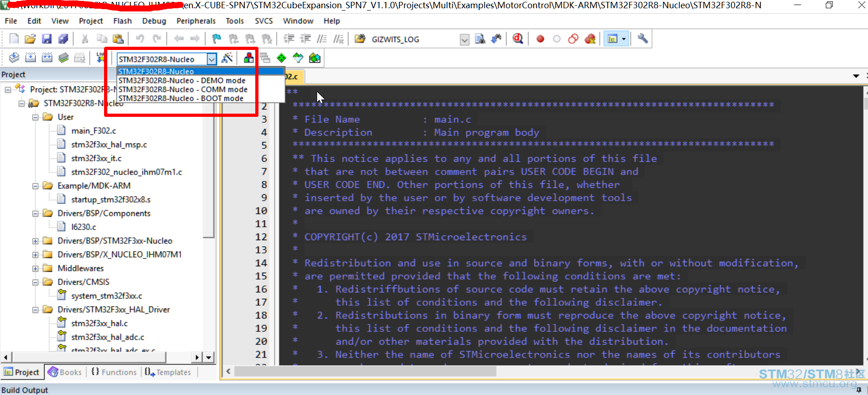
Task: Select stm32f3xx_it.c in project tree
Action: 96,159
